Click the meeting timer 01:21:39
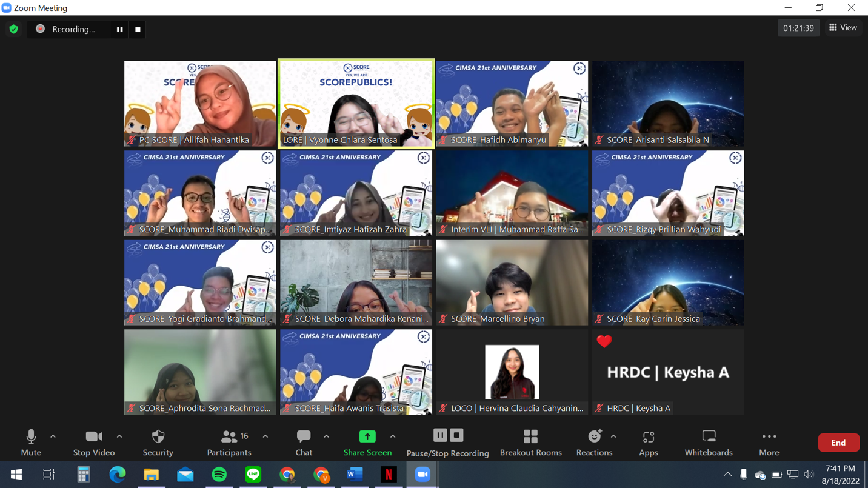 coord(798,28)
